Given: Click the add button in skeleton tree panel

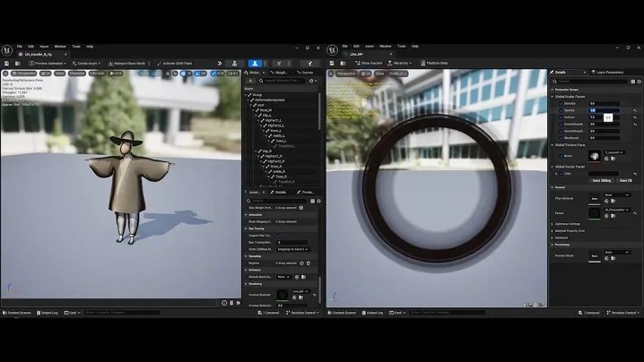Looking at the screenshot, I should click(x=248, y=81).
